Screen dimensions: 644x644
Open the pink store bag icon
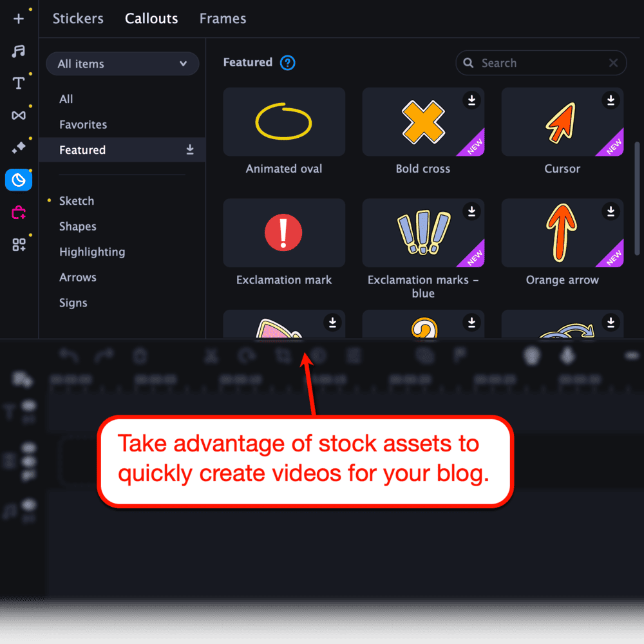coord(19,213)
